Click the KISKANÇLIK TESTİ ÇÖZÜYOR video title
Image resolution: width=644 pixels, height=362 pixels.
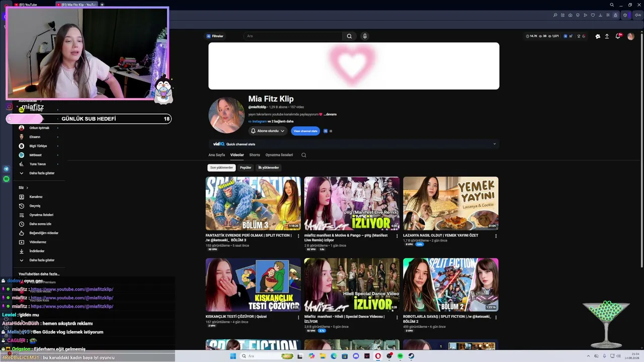[x=236, y=317]
